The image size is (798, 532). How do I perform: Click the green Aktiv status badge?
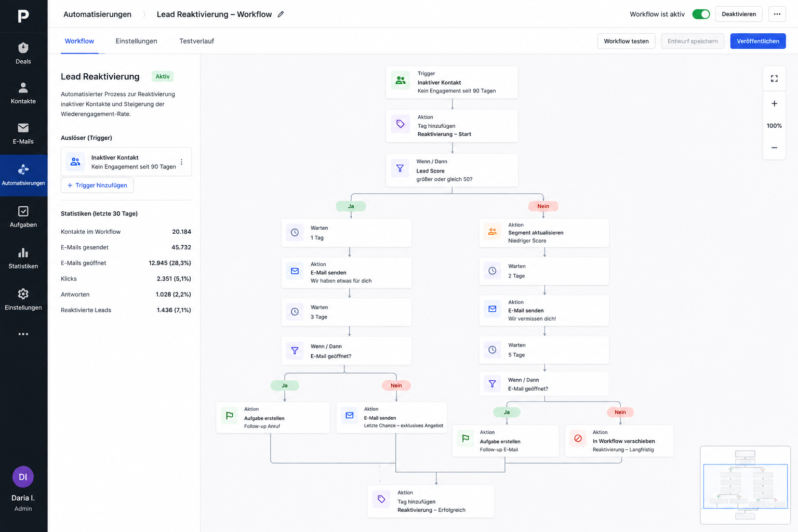(163, 76)
